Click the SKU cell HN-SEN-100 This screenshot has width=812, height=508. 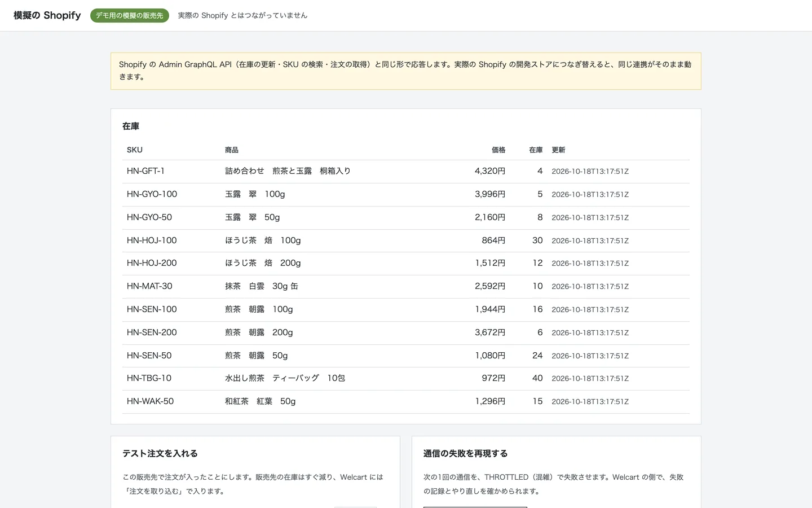152,309
